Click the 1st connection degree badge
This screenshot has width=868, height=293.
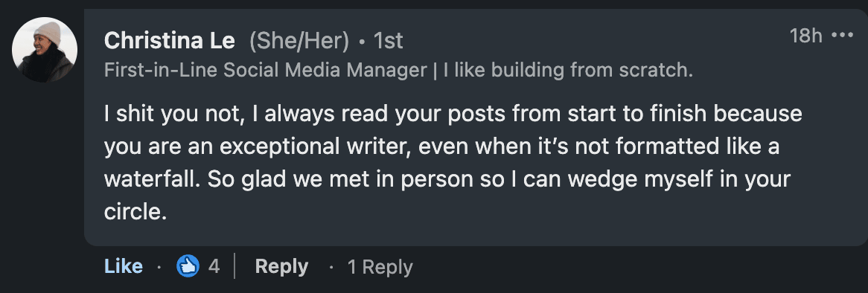[388, 41]
